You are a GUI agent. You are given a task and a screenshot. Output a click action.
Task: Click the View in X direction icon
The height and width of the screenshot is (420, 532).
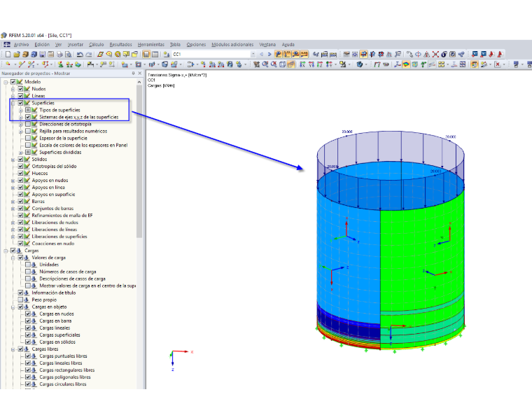point(302,64)
